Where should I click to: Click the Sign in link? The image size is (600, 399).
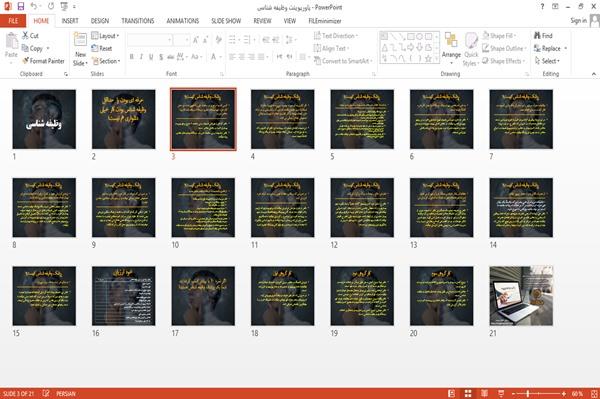pyautogui.click(x=578, y=21)
